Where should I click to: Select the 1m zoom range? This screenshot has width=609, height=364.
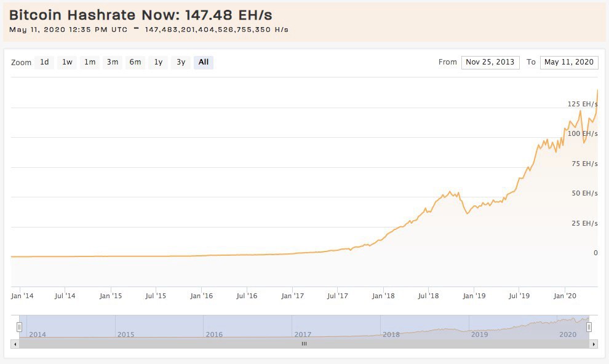click(x=90, y=62)
